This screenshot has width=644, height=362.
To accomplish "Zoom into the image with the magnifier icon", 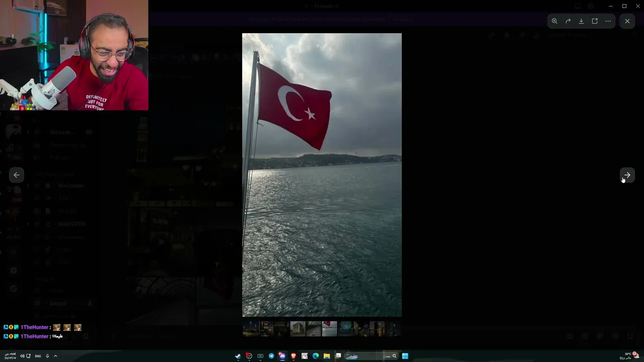I will (x=554, y=21).
